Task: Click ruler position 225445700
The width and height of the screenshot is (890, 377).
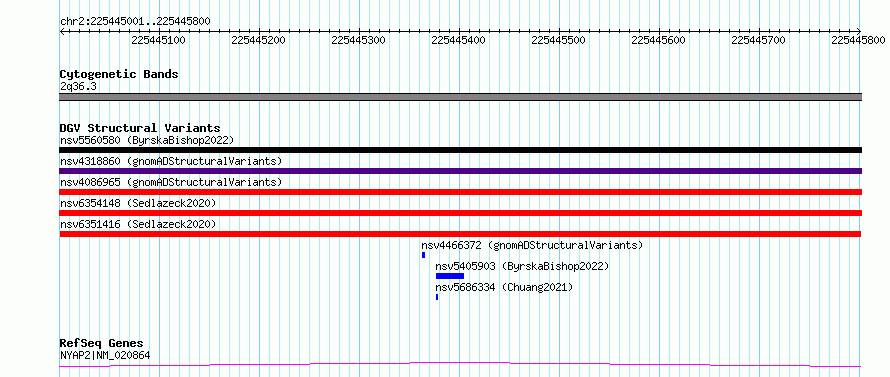Action: click(759, 40)
